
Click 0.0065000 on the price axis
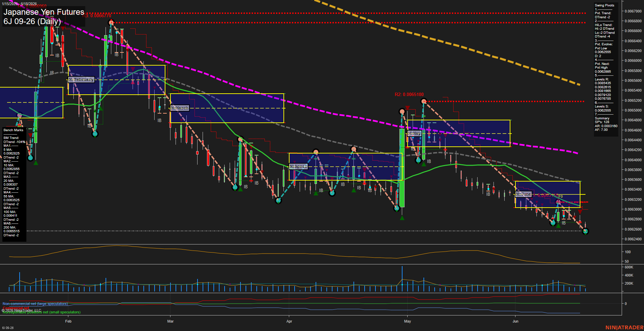(633, 110)
